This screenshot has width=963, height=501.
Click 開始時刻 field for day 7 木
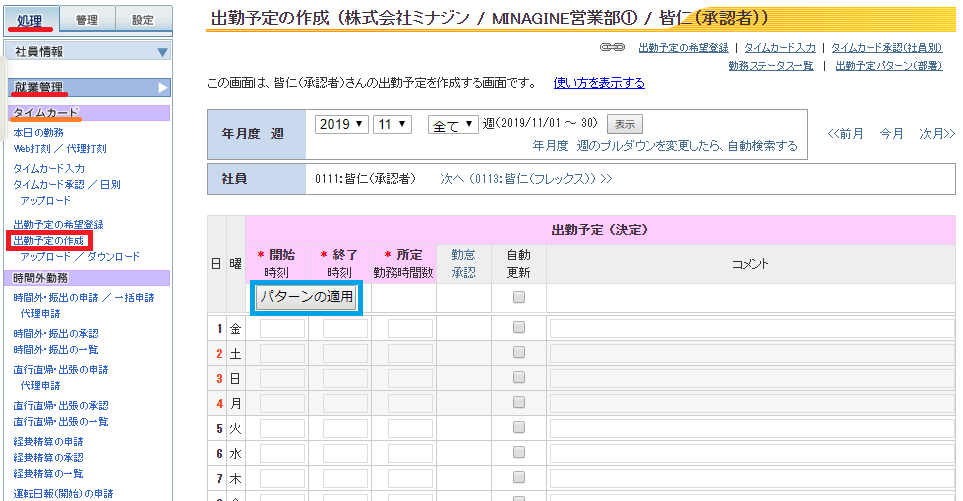tap(283, 478)
